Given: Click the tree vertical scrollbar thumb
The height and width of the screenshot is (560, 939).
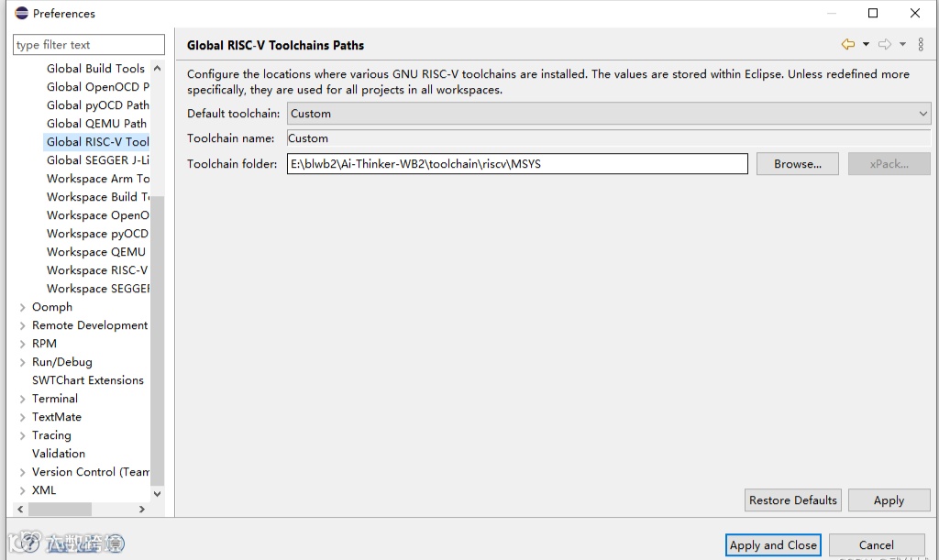Looking at the screenshot, I should (x=157, y=340).
